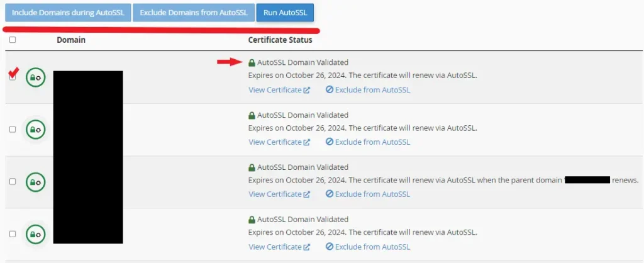
Task: Tick the third domain row checkbox
Action: (13, 181)
